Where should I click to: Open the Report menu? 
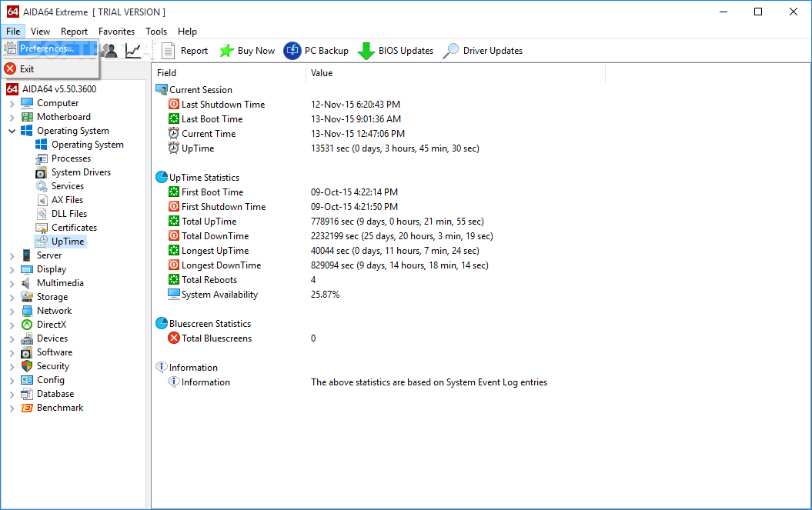click(x=74, y=32)
